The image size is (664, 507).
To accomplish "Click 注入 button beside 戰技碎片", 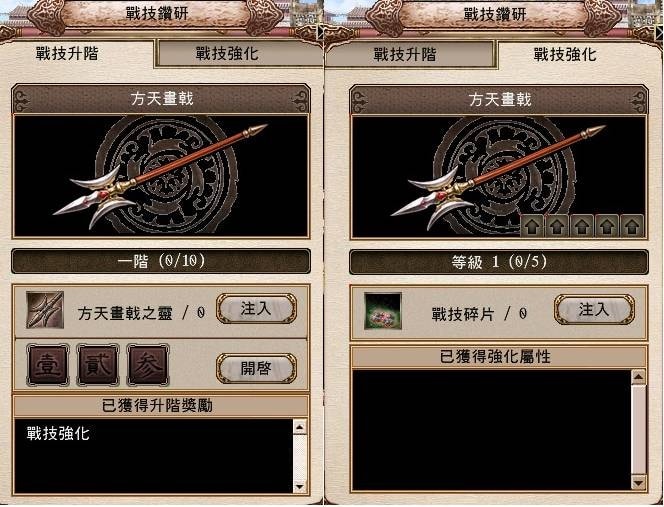I will 594,310.
